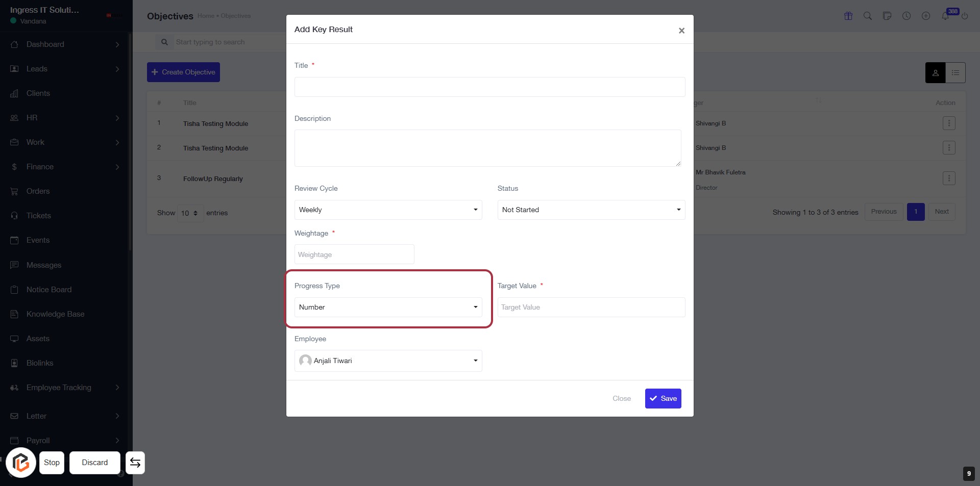Click into the Title input field

tap(489, 87)
